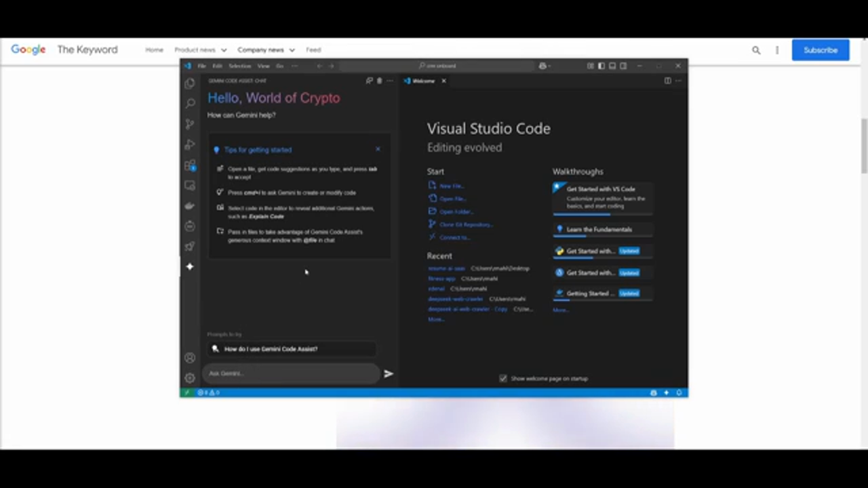868x488 pixels.
Task: Select the How do I use Gemini Code Assist prompt
Action: (x=292, y=349)
